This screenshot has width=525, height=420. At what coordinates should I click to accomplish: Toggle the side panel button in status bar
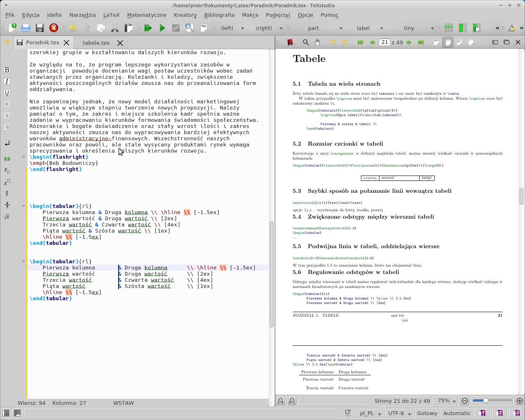click(x=6, y=413)
